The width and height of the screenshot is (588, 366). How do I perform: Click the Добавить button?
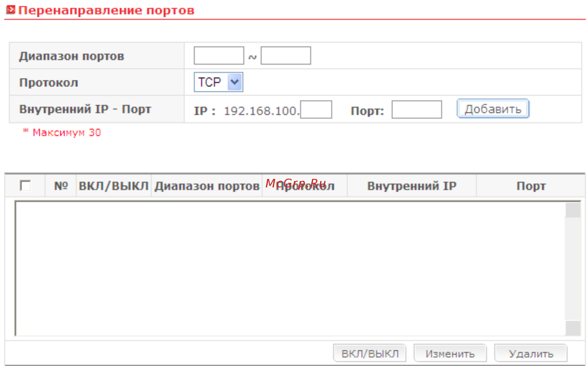(x=493, y=108)
